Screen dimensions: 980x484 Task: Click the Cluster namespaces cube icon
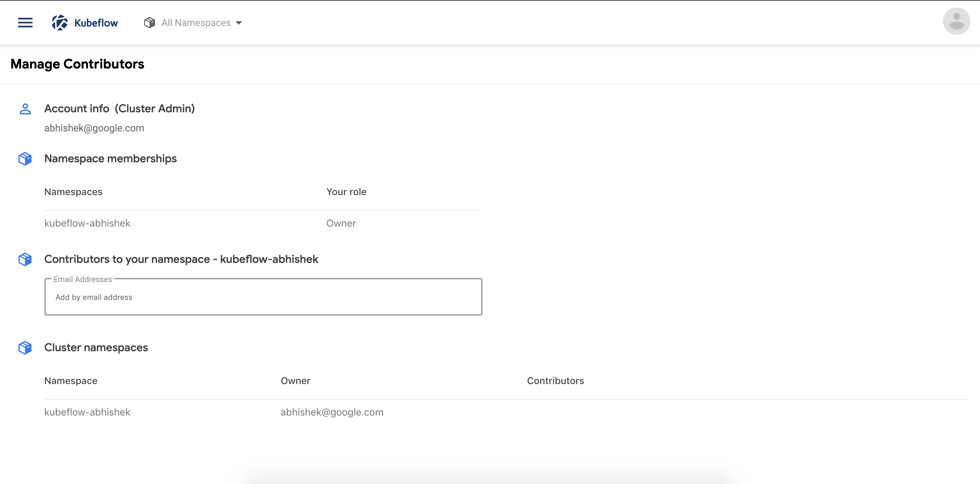[x=25, y=348]
